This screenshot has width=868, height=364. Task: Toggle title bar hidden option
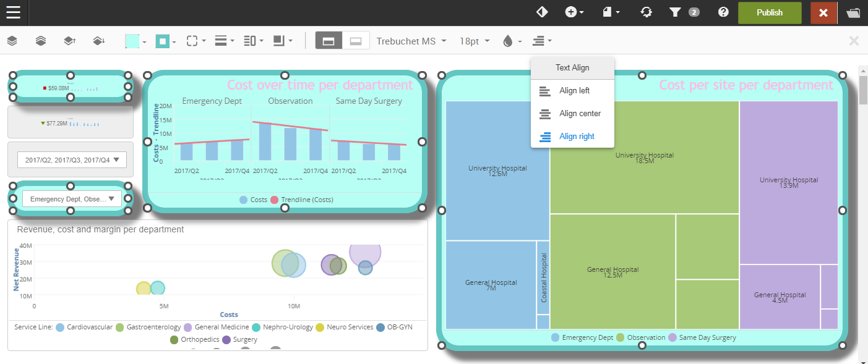[x=356, y=41]
